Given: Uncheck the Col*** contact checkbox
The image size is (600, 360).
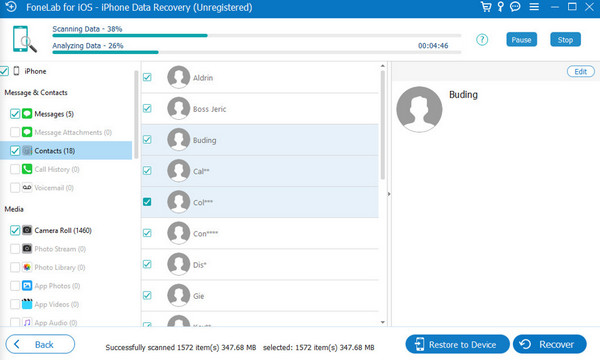Looking at the screenshot, I should tap(147, 202).
